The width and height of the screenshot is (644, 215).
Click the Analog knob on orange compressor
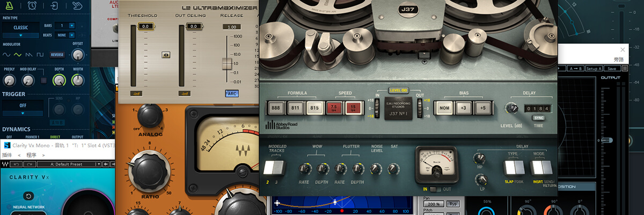point(151,114)
